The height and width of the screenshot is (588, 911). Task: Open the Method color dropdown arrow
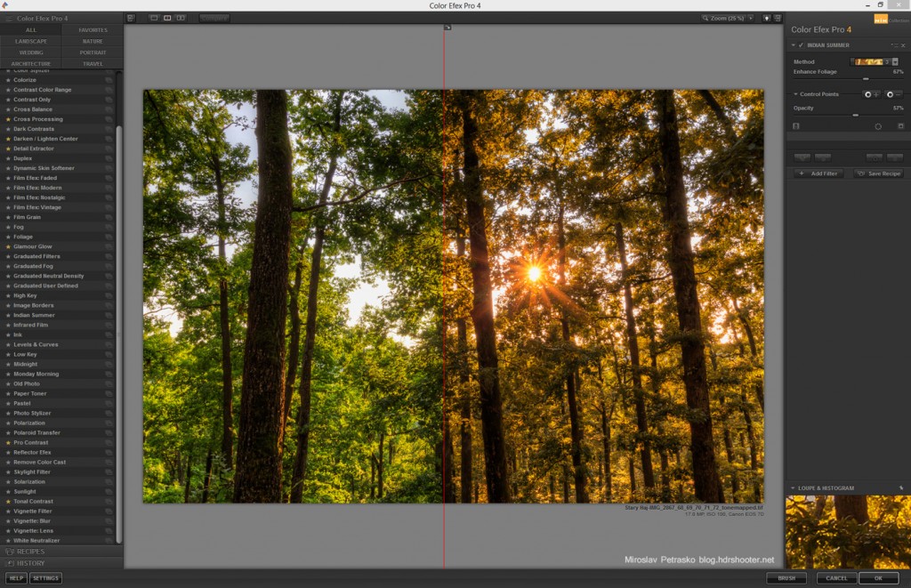coord(895,61)
